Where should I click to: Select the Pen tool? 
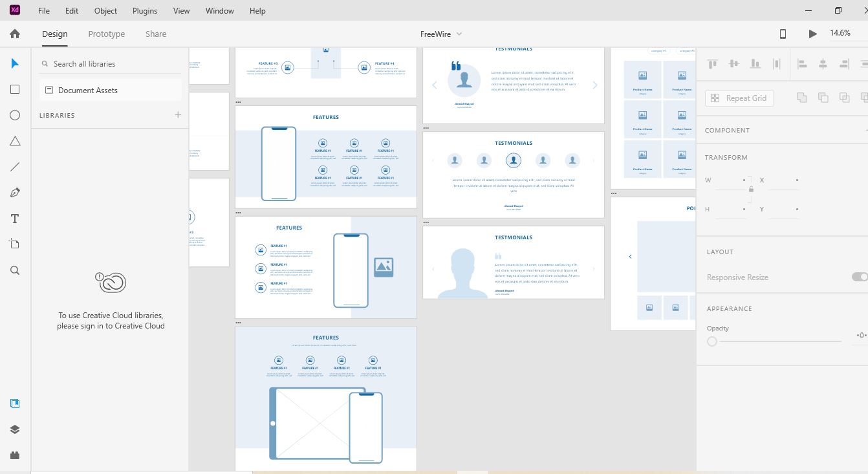[x=15, y=193]
